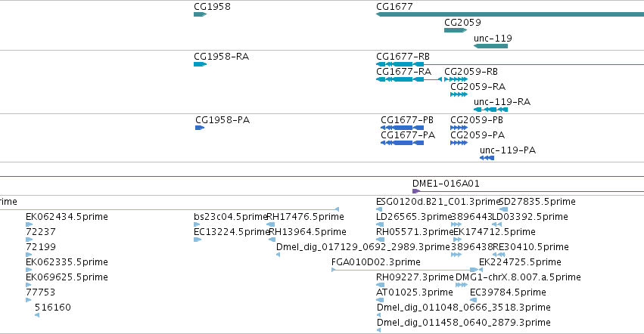Select the Dmel_dig_011458_0640_2879.3prime label
The image size is (644, 334).
click(464, 323)
